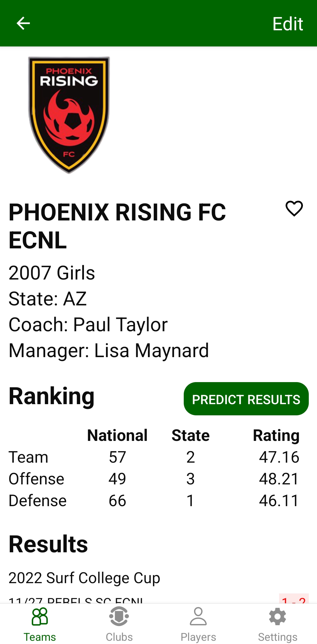
Task: Tap the Clubs shield icon
Action: 119,617
